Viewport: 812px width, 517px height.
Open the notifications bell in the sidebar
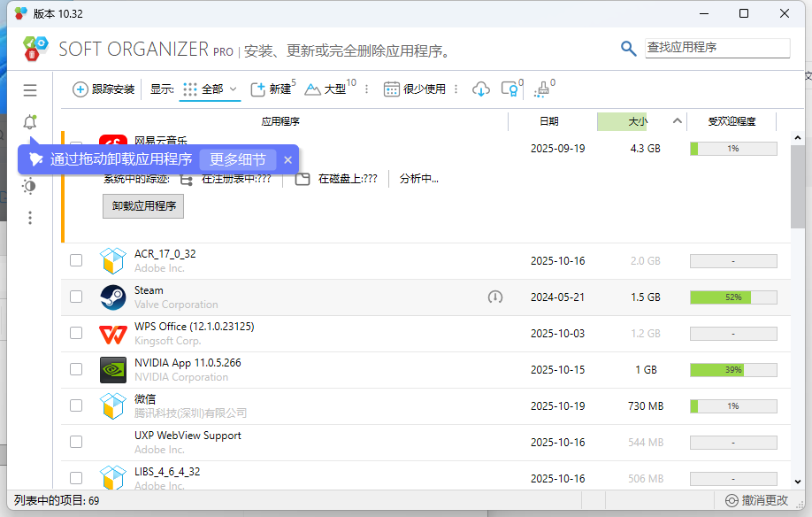point(29,121)
